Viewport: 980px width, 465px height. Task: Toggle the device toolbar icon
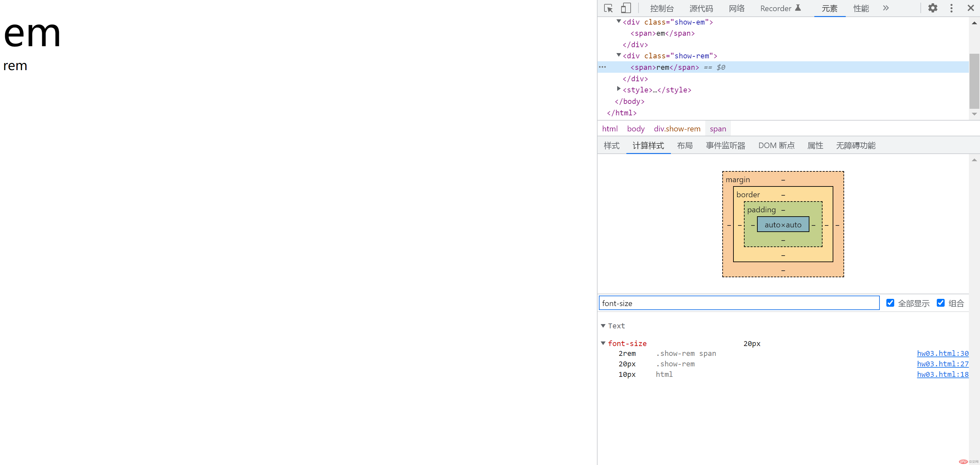(x=626, y=8)
